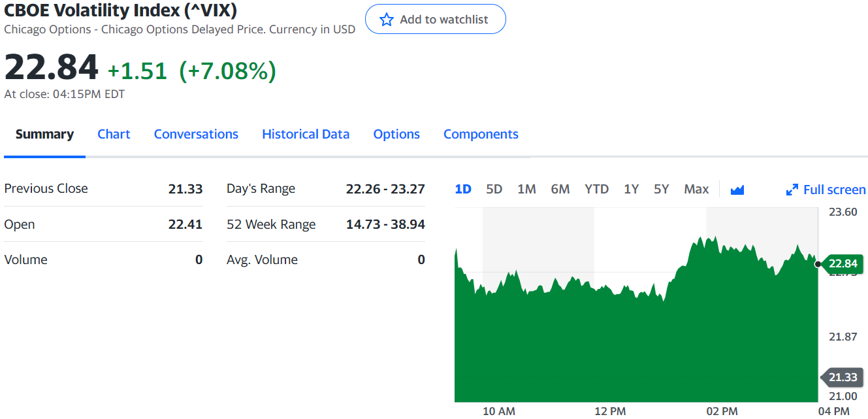
Task: Click the Day's Range label
Action: point(261,188)
